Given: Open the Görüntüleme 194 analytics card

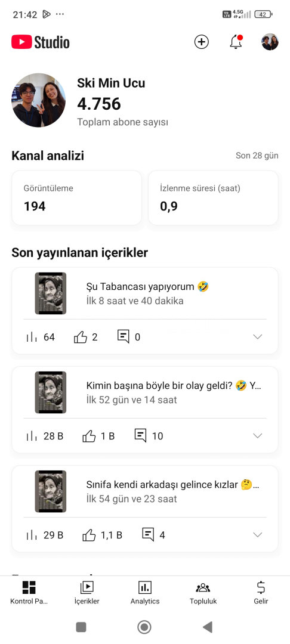Looking at the screenshot, I should pyautogui.click(x=77, y=198).
